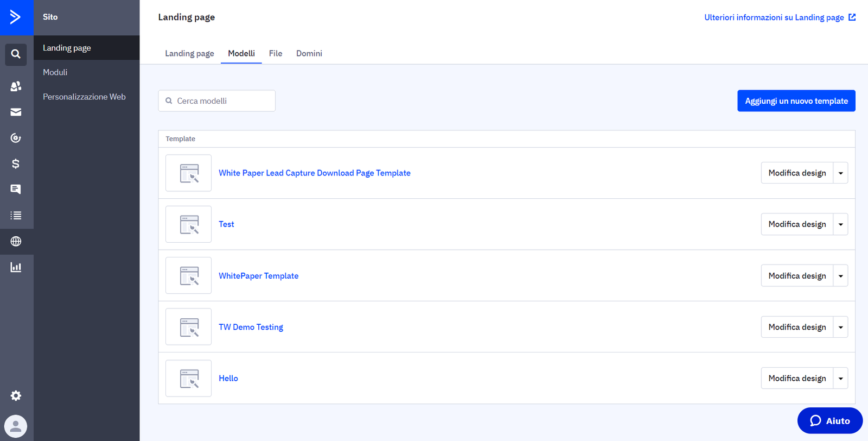Image resolution: width=868 pixels, height=441 pixels.
Task: Open Campaigns via envelope sidebar icon
Action: [x=16, y=112]
